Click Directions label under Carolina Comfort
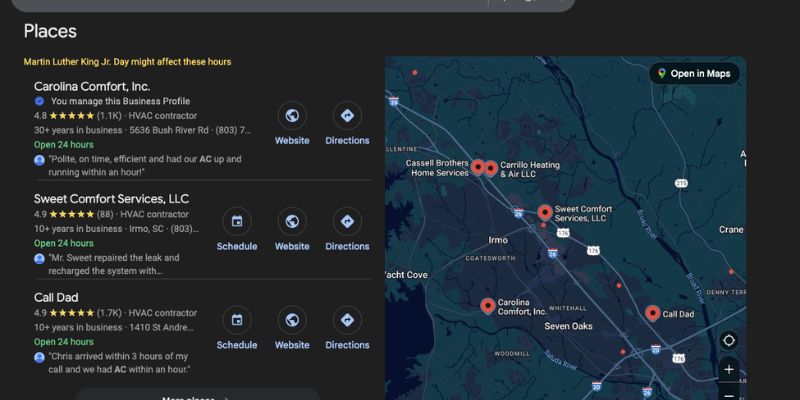The image size is (800, 400). [347, 140]
